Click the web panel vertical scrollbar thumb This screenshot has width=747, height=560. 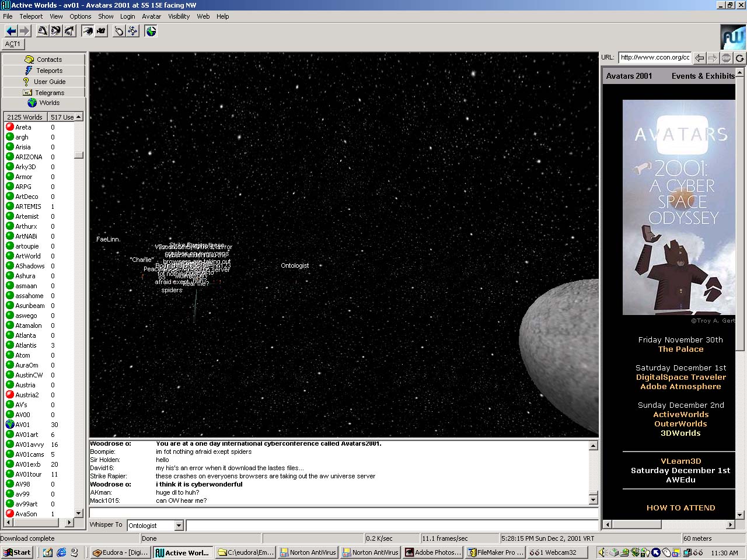pyautogui.click(x=740, y=213)
